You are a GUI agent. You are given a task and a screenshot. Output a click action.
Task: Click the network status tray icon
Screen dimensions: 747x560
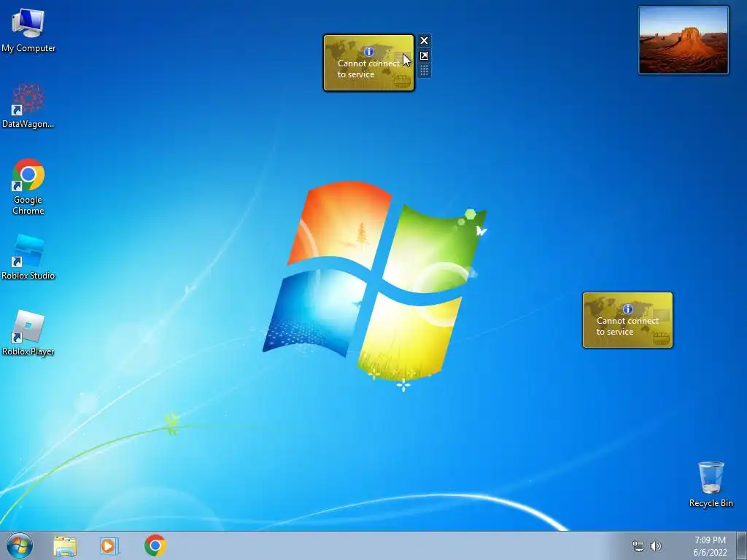click(638, 546)
